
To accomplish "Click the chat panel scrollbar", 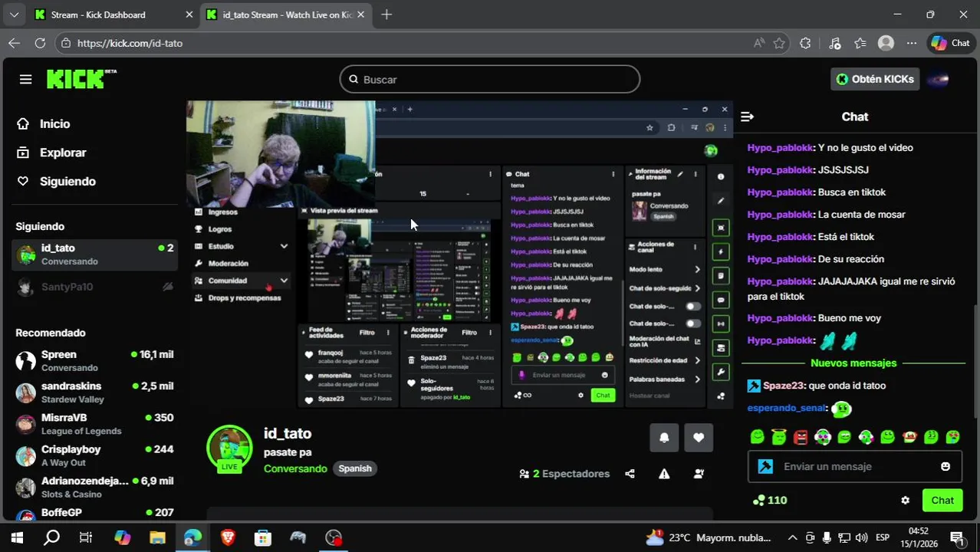I will (976, 360).
